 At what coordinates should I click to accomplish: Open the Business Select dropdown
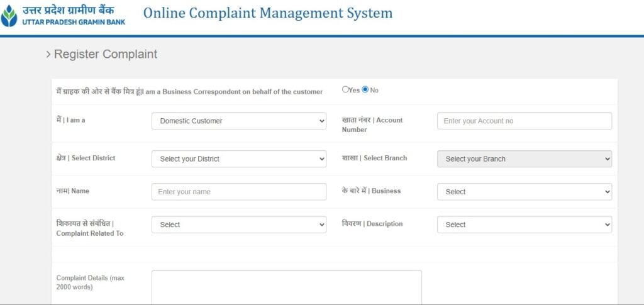525,192
